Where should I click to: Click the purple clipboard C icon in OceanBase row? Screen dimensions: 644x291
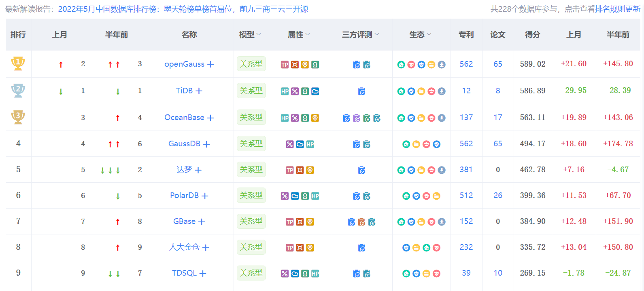357,118
